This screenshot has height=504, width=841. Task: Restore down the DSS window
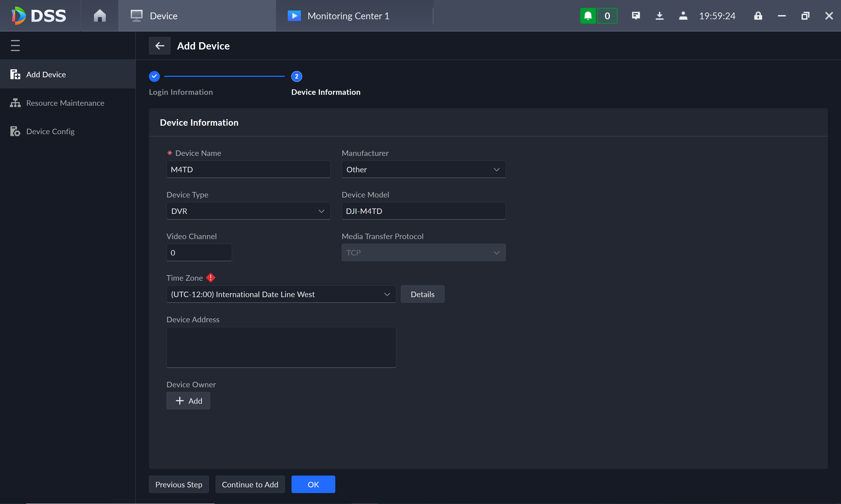click(805, 16)
